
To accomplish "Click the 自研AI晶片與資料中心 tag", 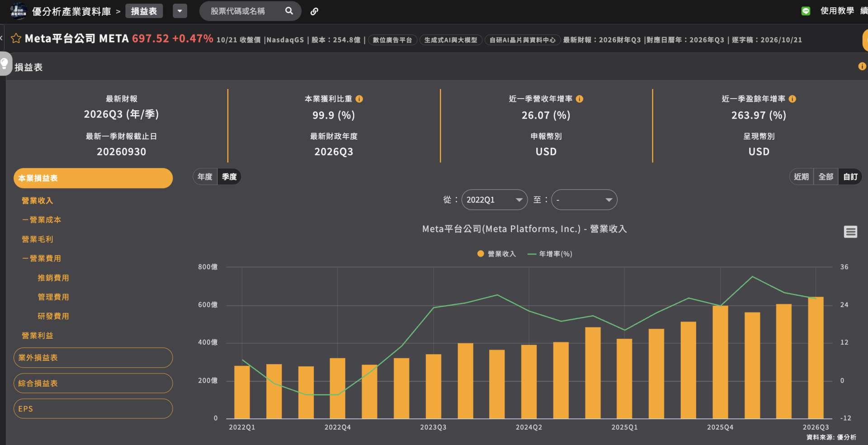I will [x=523, y=40].
